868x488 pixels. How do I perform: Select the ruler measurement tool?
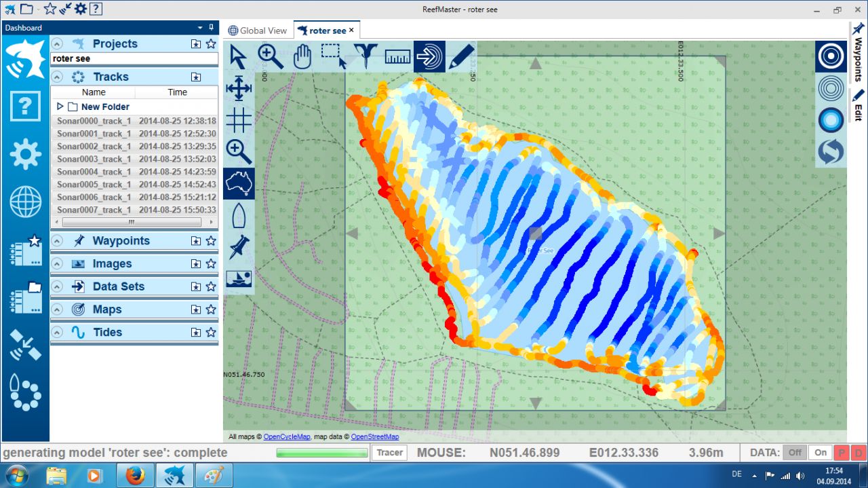pos(397,57)
